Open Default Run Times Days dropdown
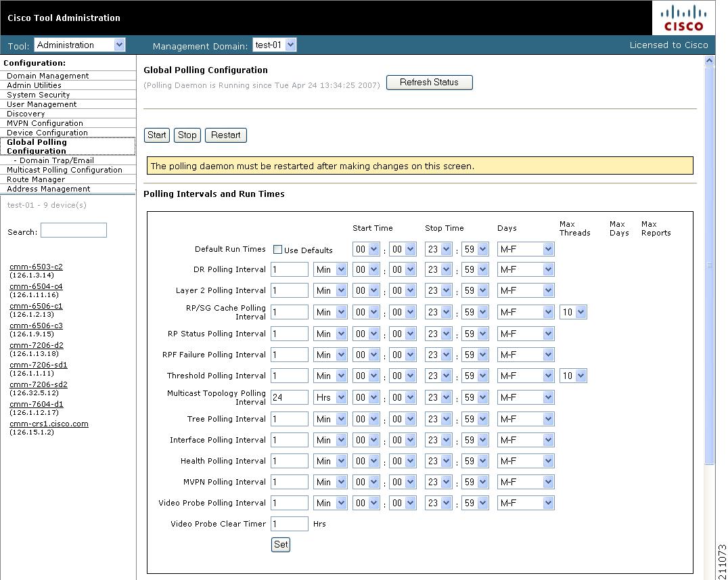This screenshot has height=580, width=728. pyautogui.click(x=526, y=249)
